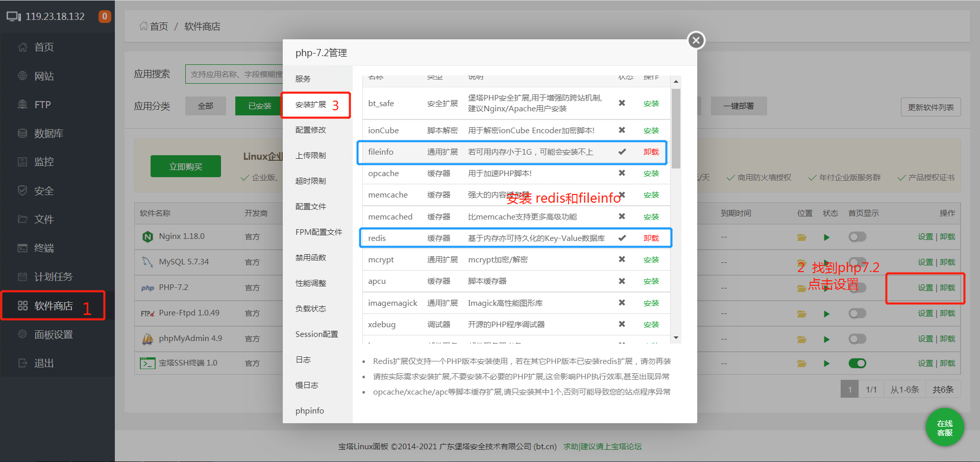Click the extension list scrollbar thumb
This screenshot has width=980, height=462.
pos(676,129)
